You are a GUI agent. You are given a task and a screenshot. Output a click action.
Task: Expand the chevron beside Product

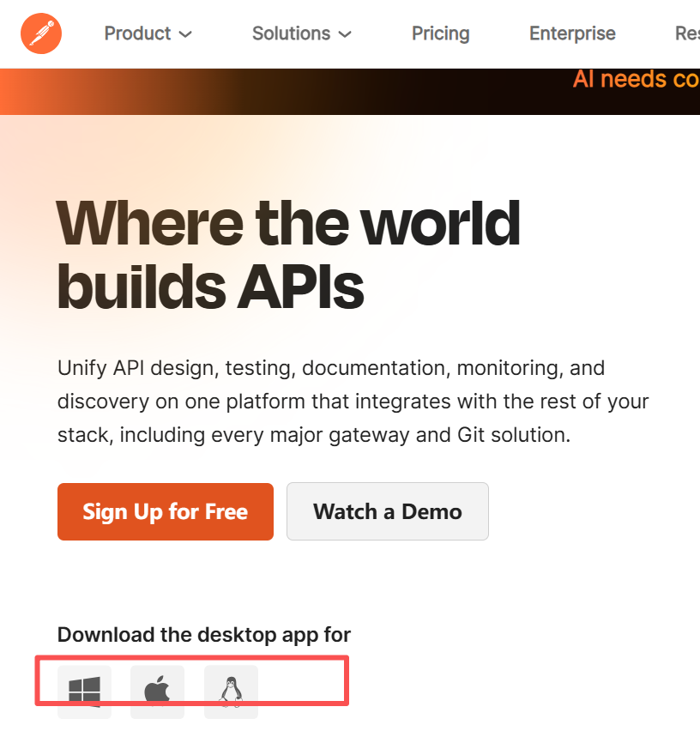click(185, 34)
